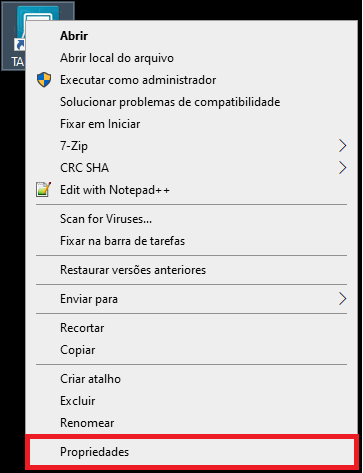This screenshot has height=473, width=363.
Task: Open the highlighted Propriedades entry
Action: [x=192, y=452]
